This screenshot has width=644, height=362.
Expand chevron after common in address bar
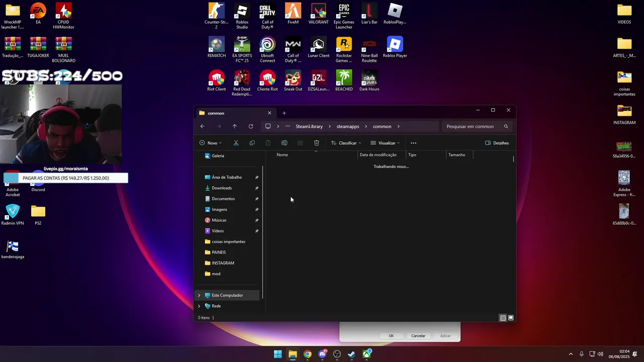398,126
